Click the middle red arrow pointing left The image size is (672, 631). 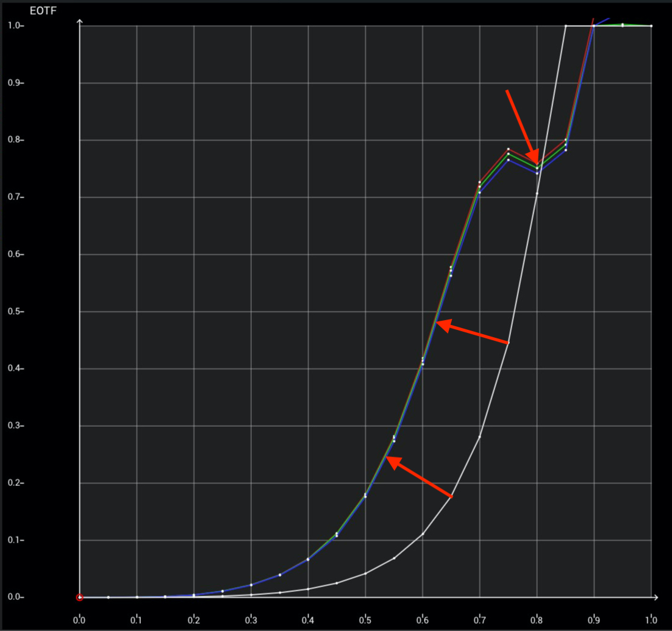[x=473, y=333]
